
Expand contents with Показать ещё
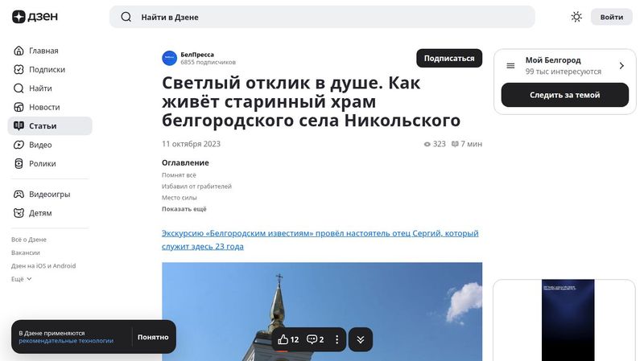184,209
